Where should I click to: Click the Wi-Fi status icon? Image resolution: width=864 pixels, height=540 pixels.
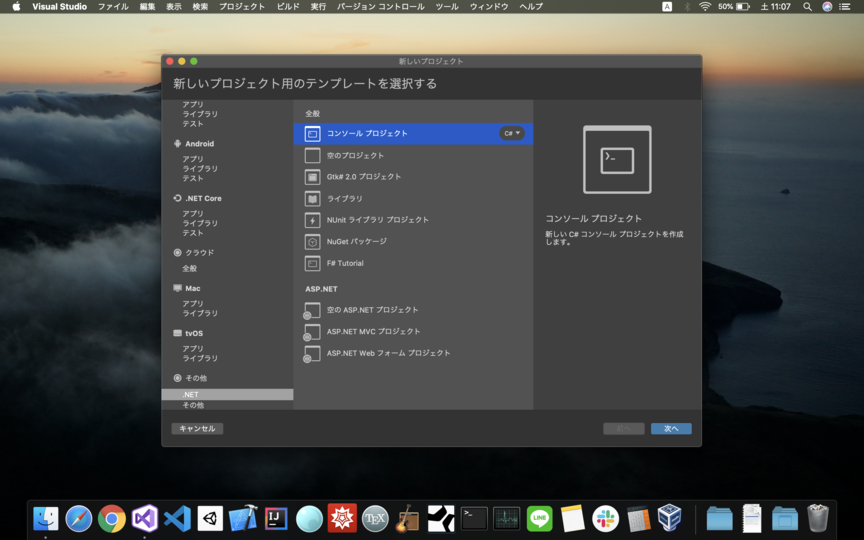(705, 7)
